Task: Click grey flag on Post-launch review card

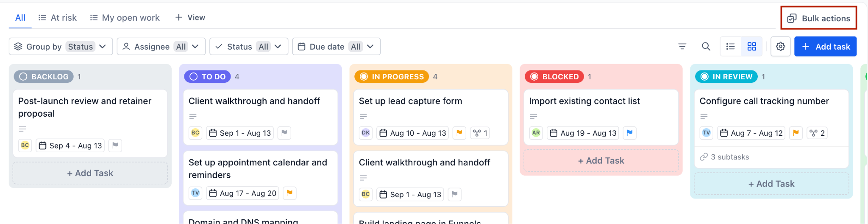Action: pyautogui.click(x=115, y=146)
